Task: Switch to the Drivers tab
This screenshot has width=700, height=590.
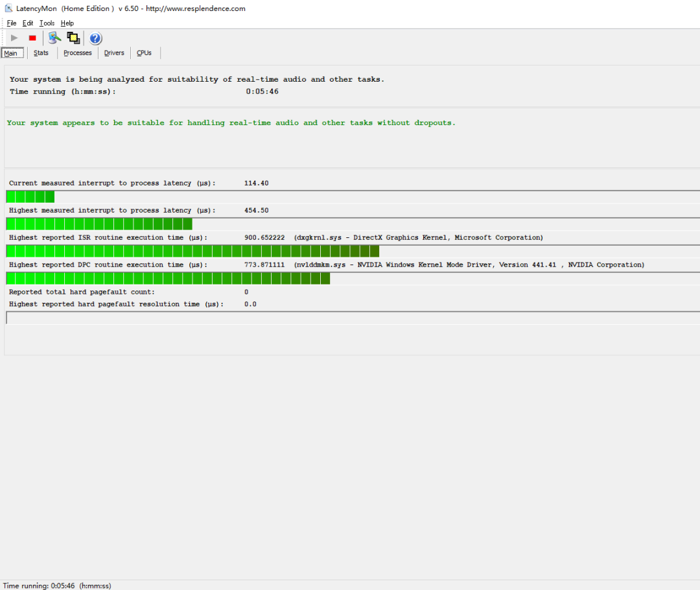Action: [114, 53]
